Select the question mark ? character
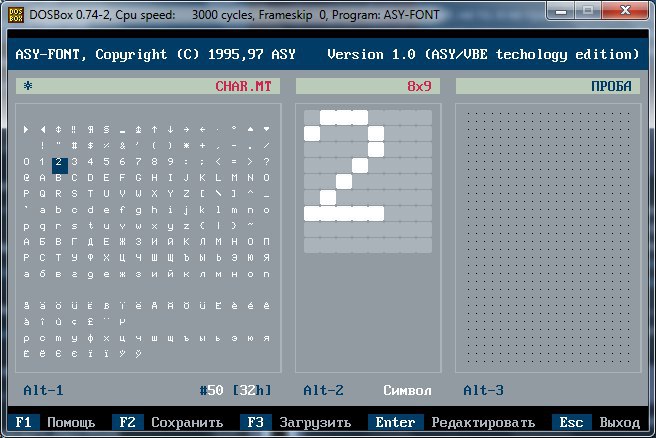 point(266,161)
